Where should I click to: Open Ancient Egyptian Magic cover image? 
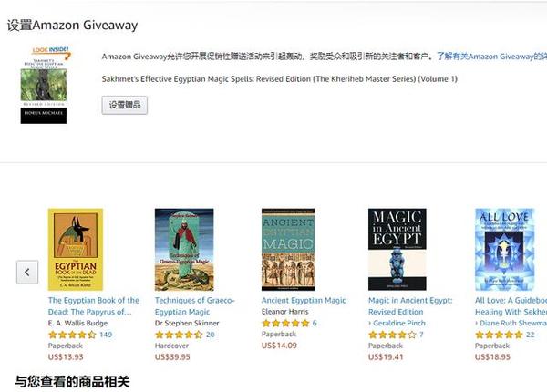point(288,250)
